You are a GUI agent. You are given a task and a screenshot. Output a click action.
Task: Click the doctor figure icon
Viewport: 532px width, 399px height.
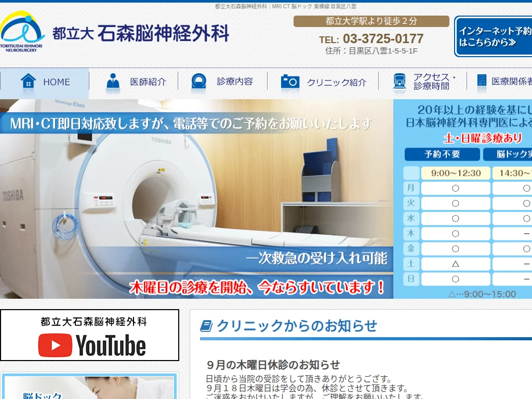[113, 82]
